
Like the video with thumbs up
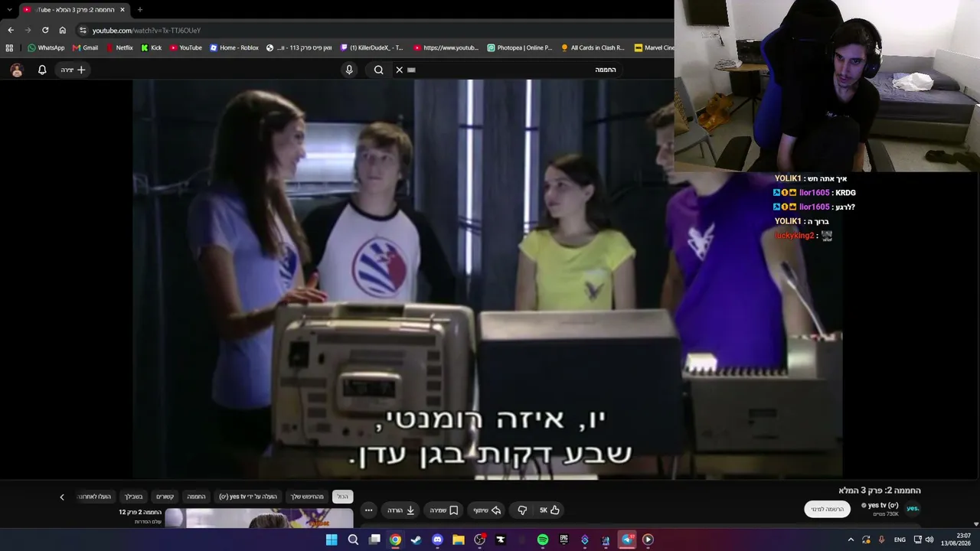click(x=549, y=510)
